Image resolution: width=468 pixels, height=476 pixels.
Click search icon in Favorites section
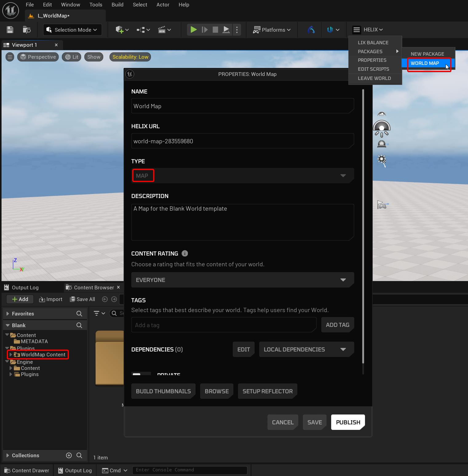point(79,314)
